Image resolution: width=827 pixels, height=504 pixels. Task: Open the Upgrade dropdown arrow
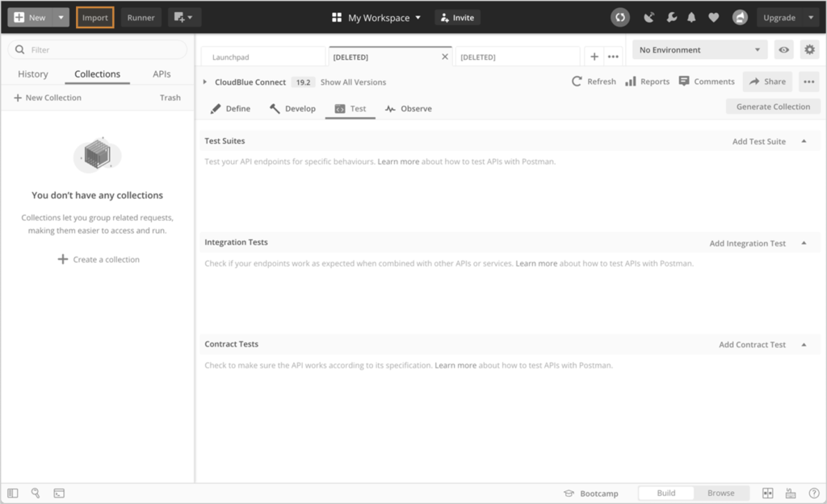pos(811,18)
